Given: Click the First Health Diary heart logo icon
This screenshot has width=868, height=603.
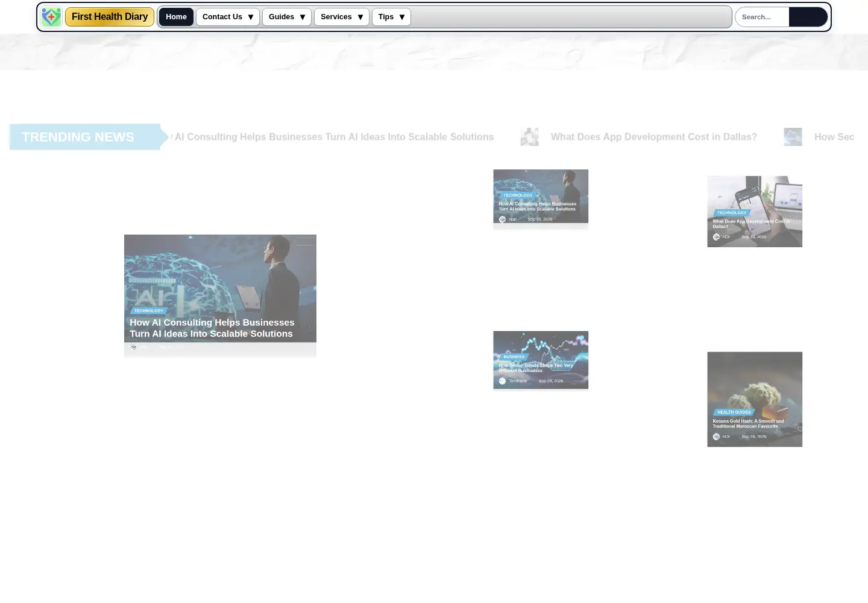Looking at the screenshot, I should (x=51, y=17).
